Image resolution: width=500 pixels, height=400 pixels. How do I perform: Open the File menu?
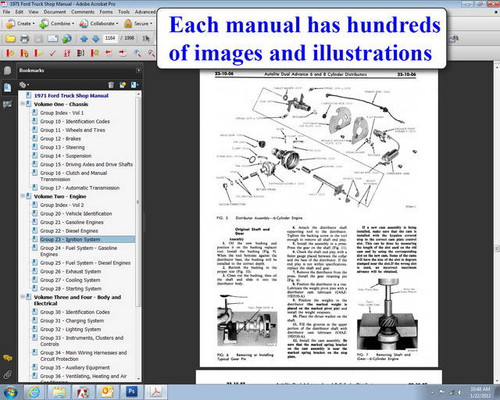pyautogui.click(x=6, y=12)
